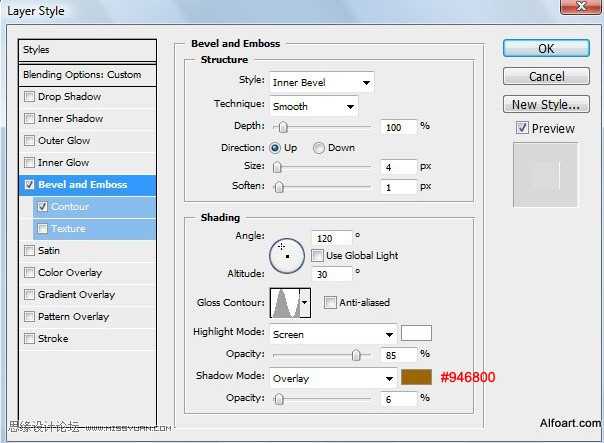The width and height of the screenshot is (604, 443).
Task: Click the Depth value input field
Action: 397,127
